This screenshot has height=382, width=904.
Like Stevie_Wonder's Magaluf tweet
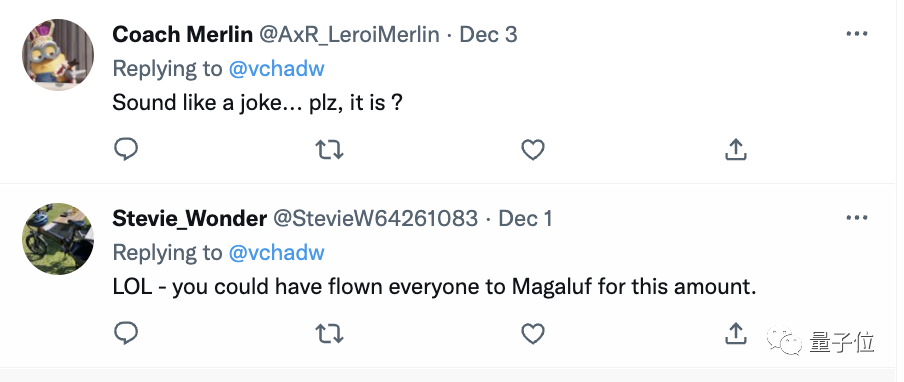(533, 333)
